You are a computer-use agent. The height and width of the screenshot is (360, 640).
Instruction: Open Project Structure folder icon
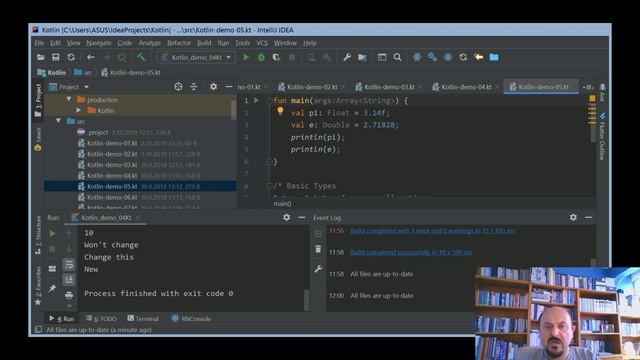362,58
